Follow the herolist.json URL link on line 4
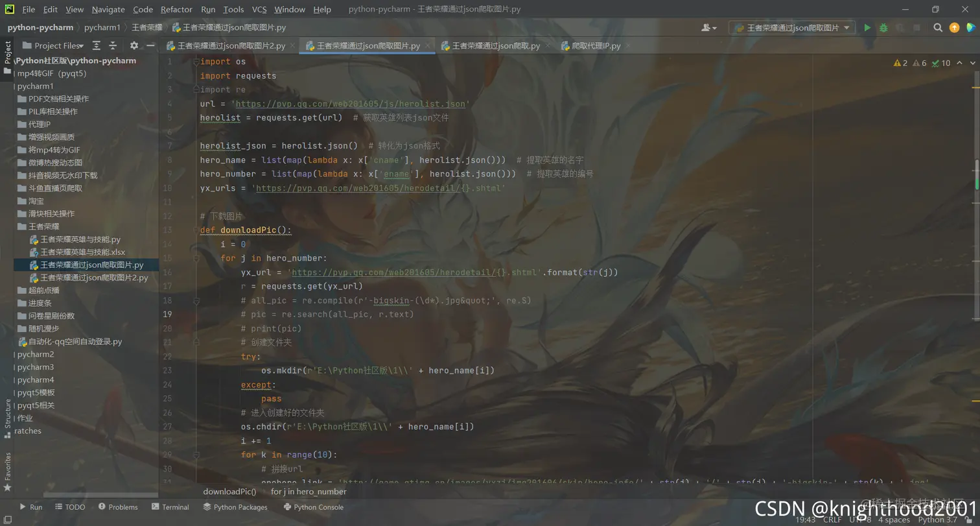This screenshot has width=980, height=526. [x=351, y=104]
